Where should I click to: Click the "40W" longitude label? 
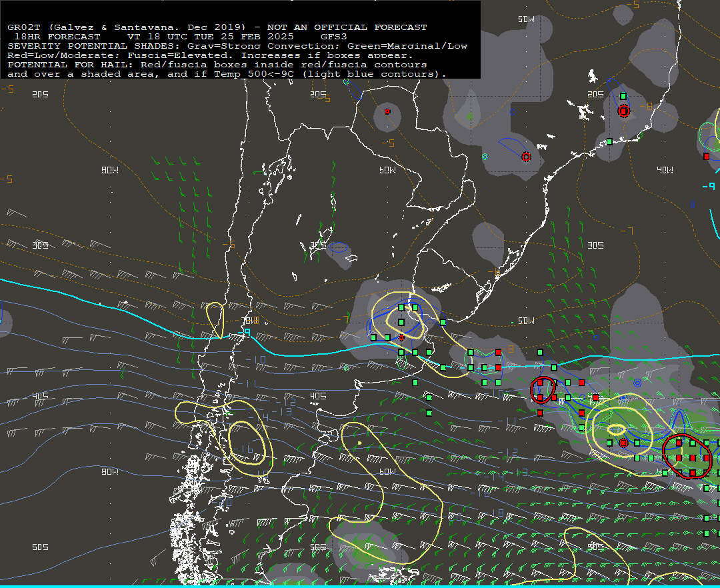[x=665, y=170]
